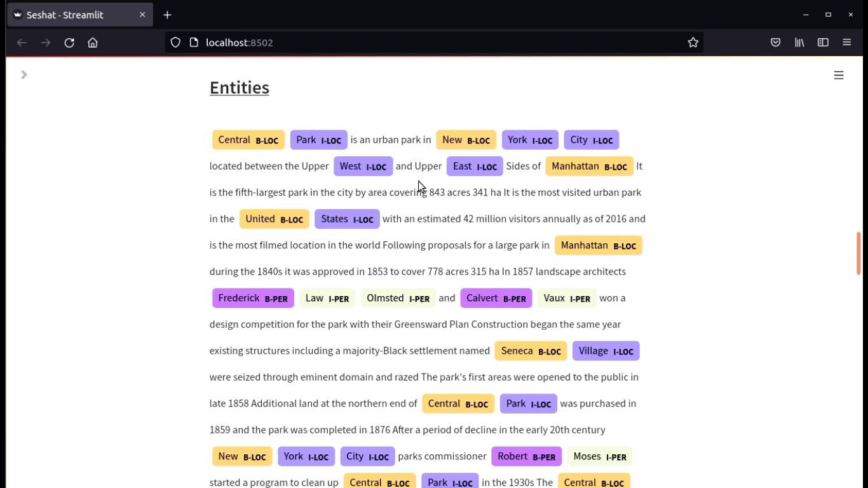Click the Manhattan B-LOC tag after 'large park in'
Viewport: 868px width, 488px height.
tap(599, 245)
